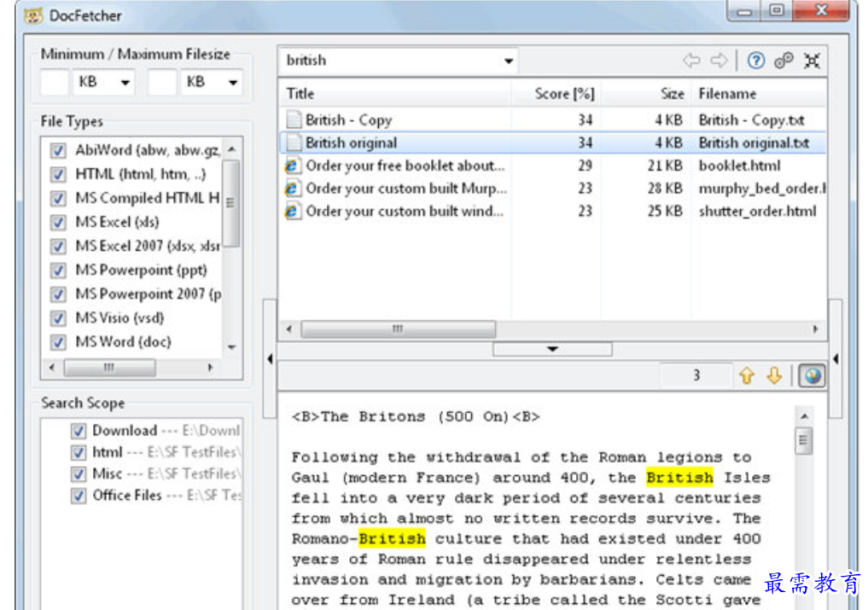Collapse left filter panel arrow
The width and height of the screenshot is (868, 610).
[270, 358]
